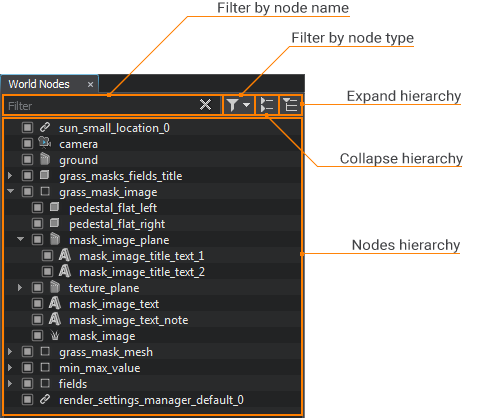Click the expand hierarchy toolbar icon
Image resolution: width=477 pixels, height=418 pixels.
pyautogui.click(x=291, y=105)
